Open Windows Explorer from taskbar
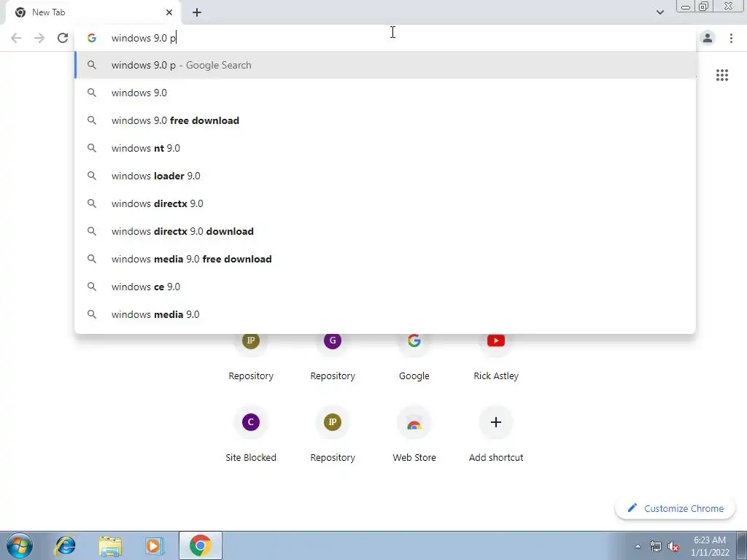This screenshot has height=560, width=747. pos(110,545)
